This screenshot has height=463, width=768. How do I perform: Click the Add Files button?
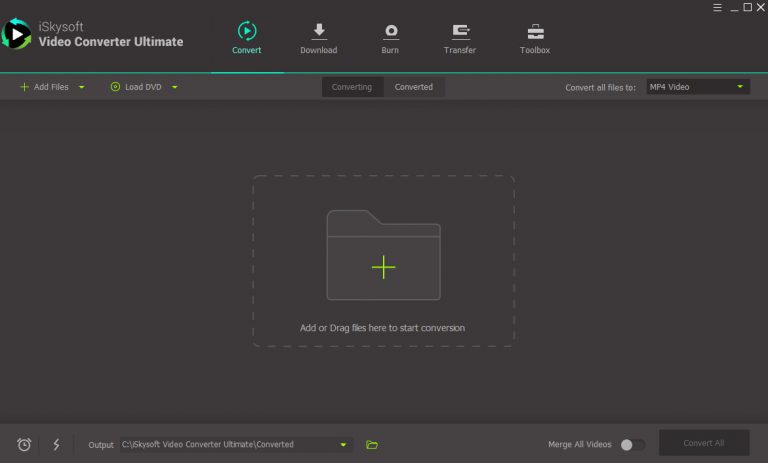[44, 87]
